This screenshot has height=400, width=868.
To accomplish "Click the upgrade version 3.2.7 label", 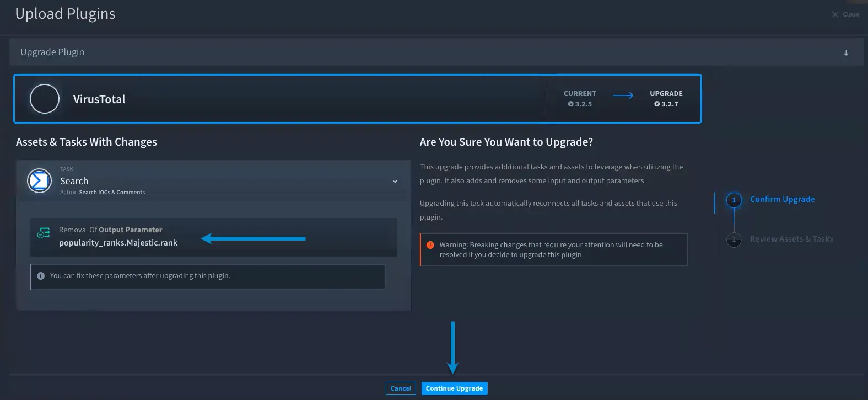I will (666, 104).
